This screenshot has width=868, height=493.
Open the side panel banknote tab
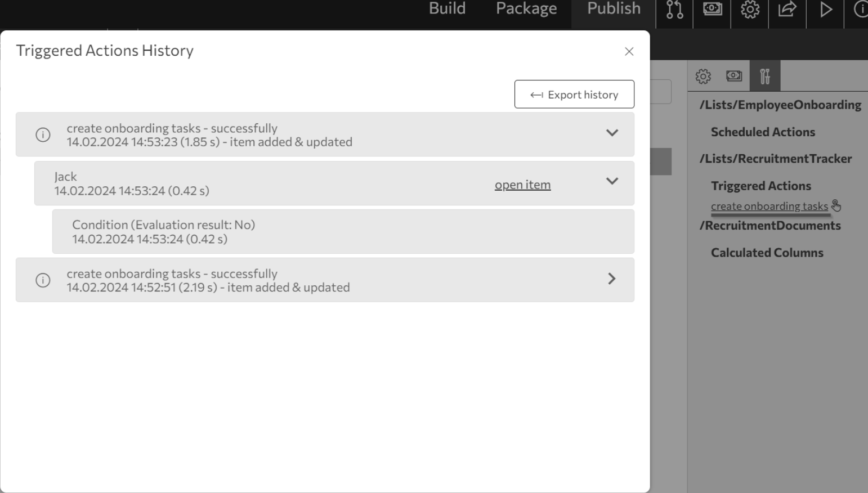click(734, 76)
